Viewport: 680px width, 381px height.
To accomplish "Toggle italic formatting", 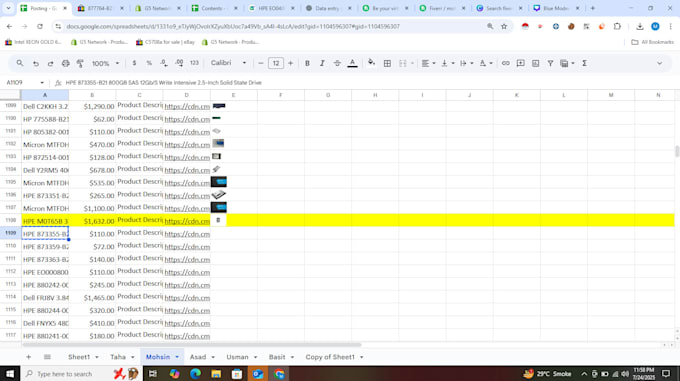I will (322, 63).
